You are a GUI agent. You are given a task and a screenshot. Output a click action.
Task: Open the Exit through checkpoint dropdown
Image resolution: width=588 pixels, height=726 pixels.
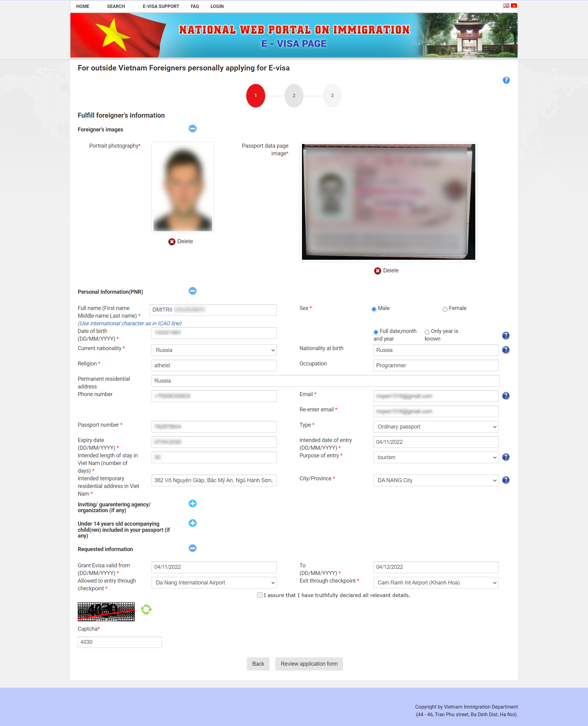(x=435, y=583)
